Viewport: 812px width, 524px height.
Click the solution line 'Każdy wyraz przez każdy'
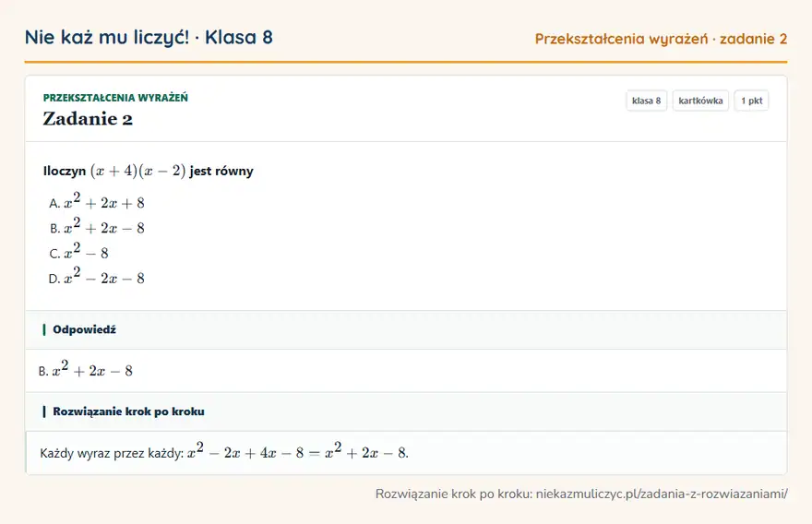point(224,451)
